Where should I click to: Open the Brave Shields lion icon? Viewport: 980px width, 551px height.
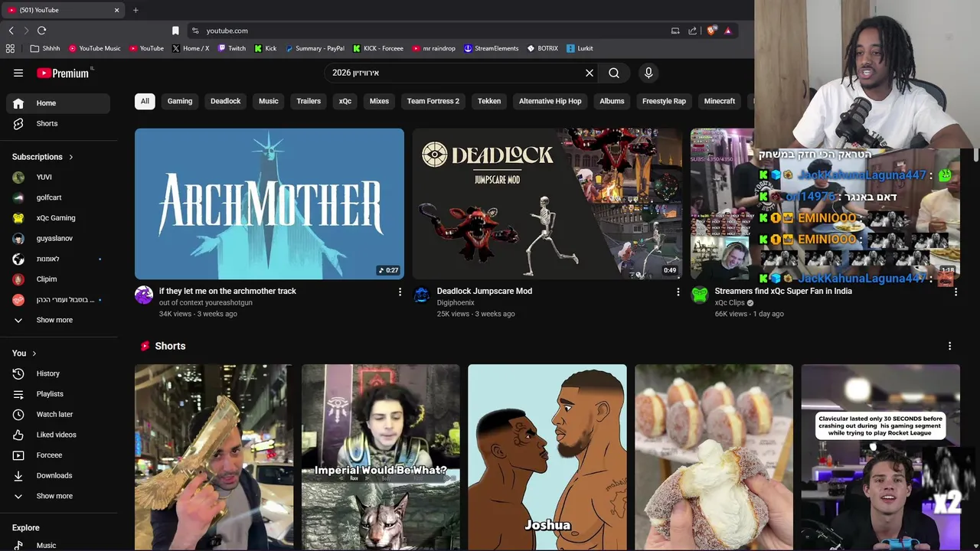tap(711, 31)
